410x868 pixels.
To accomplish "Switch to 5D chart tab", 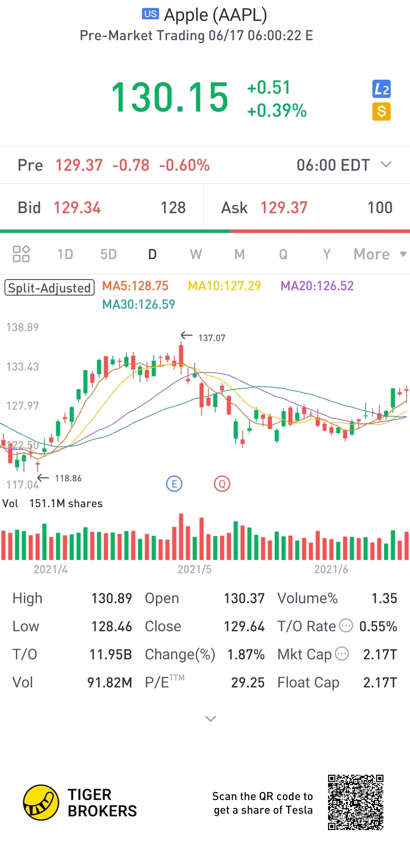I will click(x=109, y=254).
